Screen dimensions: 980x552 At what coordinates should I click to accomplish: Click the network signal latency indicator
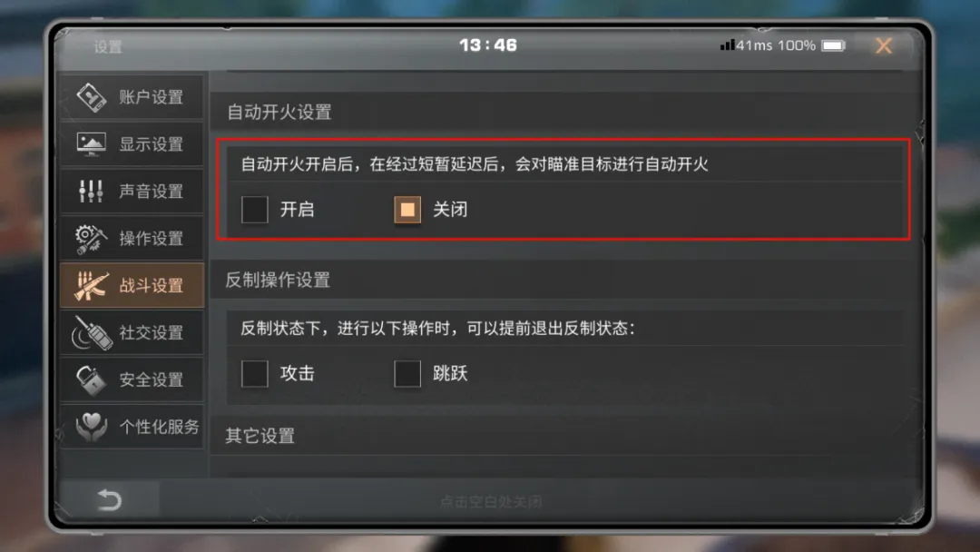pyautogui.click(x=746, y=45)
